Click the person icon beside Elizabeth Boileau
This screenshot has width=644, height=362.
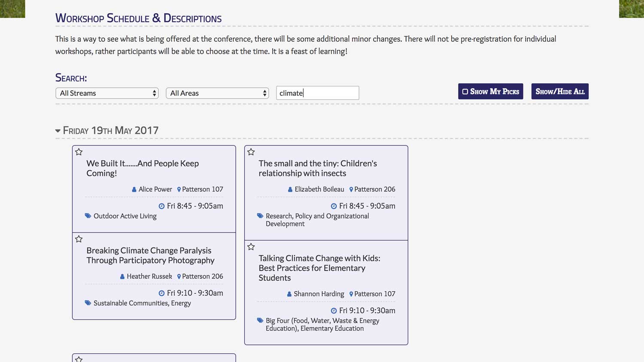[290, 189]
